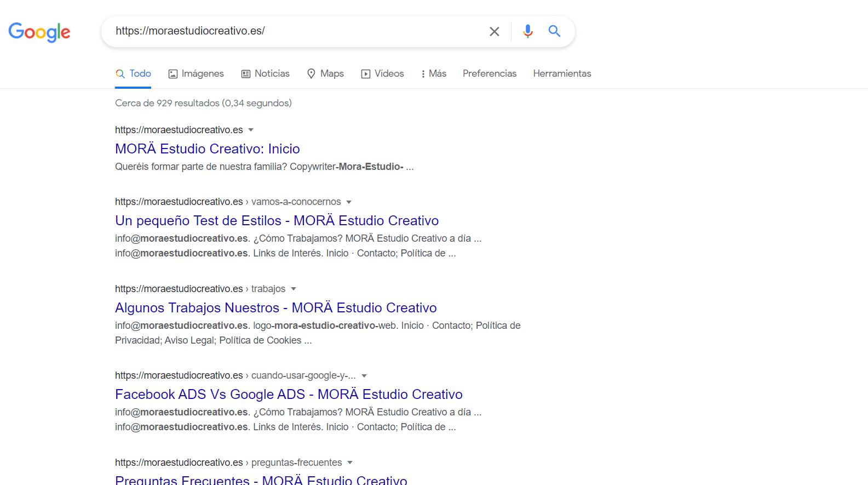Click the first result URL https://moraestudiocreativo.es
Screen dimensions: 868x485
[179, 130]
